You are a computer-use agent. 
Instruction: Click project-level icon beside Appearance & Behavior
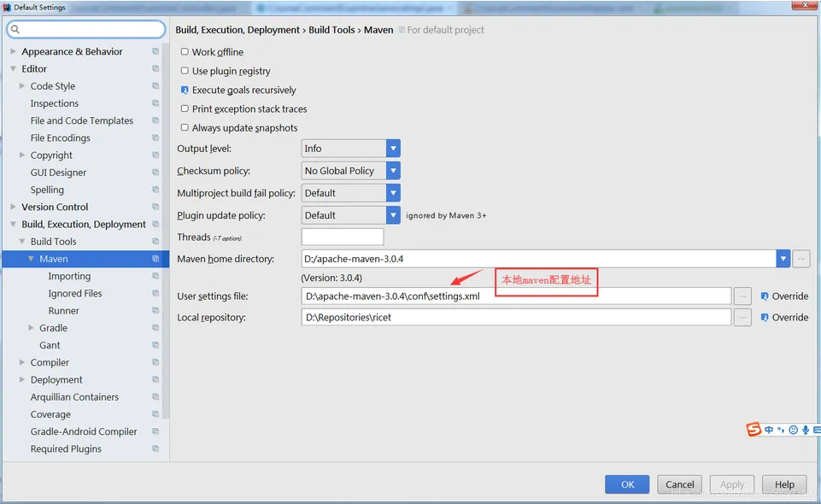[x=155, y=51]
